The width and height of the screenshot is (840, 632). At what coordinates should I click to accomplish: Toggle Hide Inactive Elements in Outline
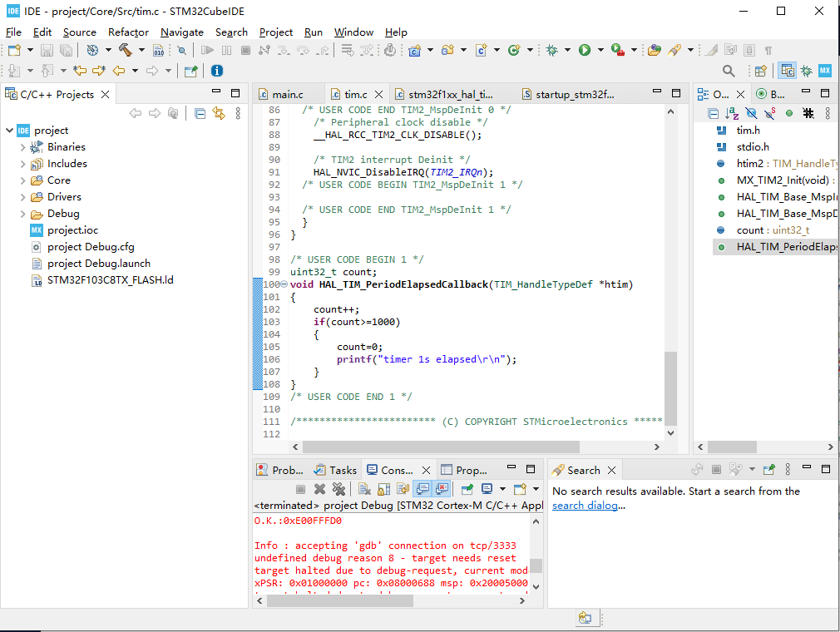[x=808, y=113]
